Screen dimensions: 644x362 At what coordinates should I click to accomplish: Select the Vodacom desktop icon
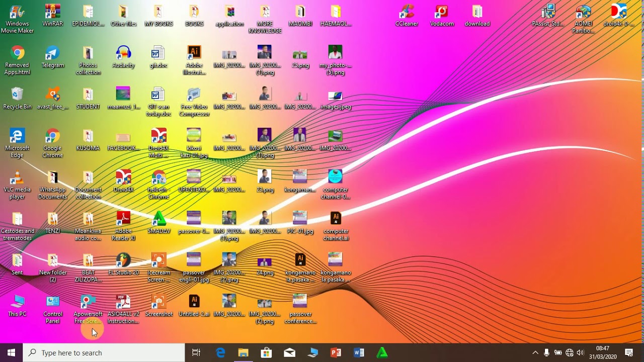click(442, 16)
